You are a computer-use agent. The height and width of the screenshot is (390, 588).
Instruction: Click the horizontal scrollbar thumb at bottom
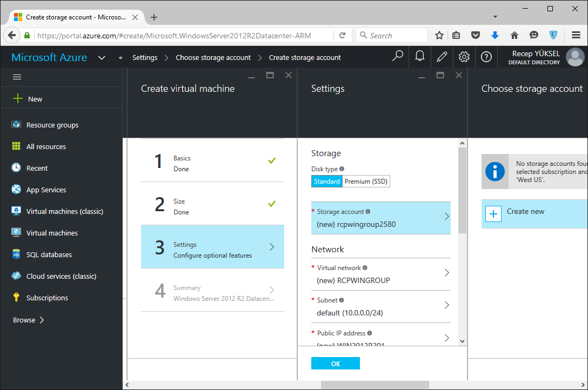click(375, 385)
